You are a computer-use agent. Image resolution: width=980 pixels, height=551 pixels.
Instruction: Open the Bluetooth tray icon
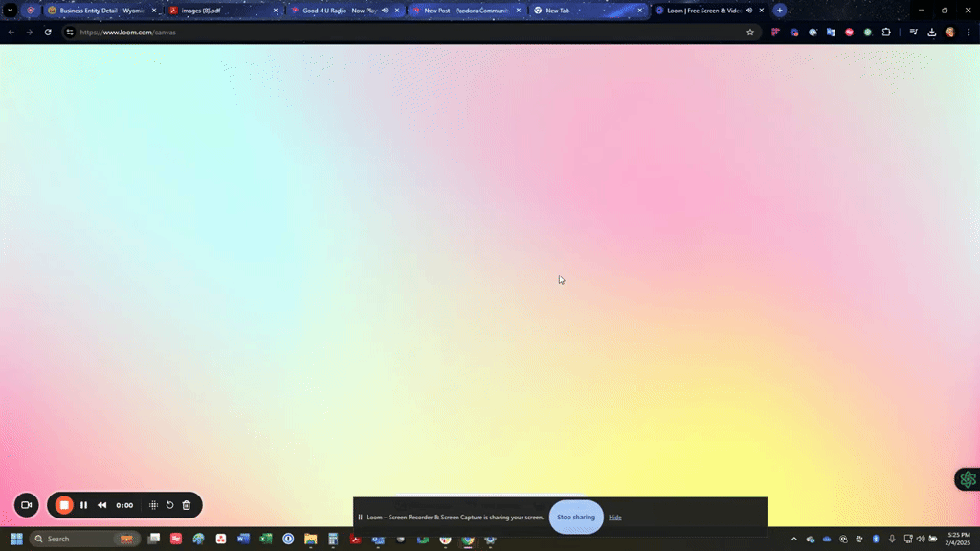[x=876, y=539]
